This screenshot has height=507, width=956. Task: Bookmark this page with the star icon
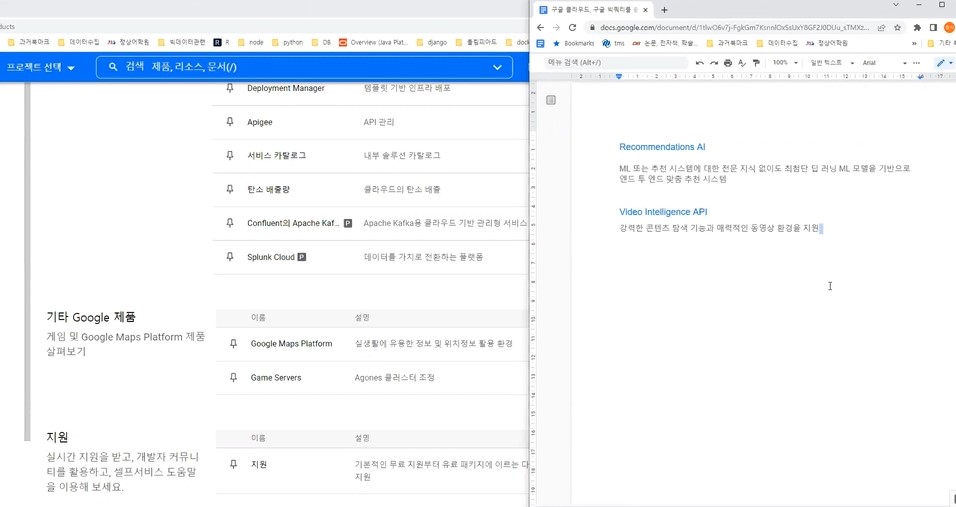pyautogui.click(x=897, y=27)
